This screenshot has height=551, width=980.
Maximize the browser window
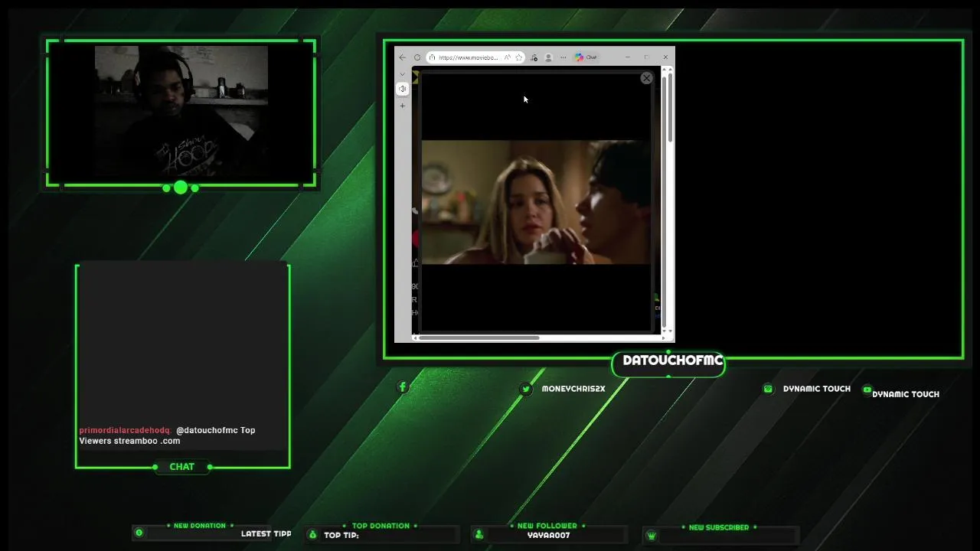(x=646, y=57)
